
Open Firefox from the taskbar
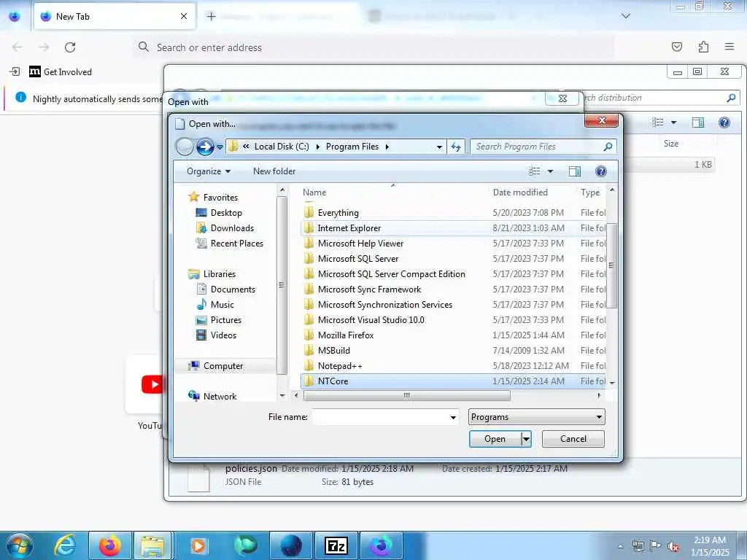pyautogui.click(x=109, y=545)
